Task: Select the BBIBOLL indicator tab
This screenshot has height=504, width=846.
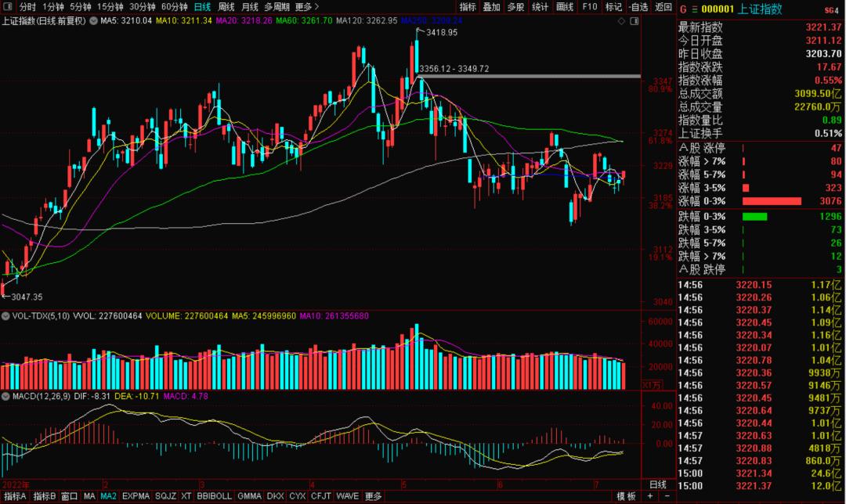Action: (214, 496)
